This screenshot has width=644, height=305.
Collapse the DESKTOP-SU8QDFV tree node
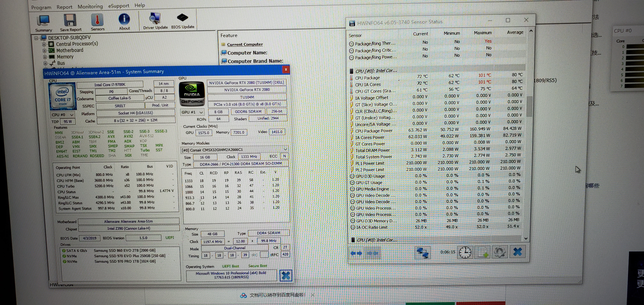point(36,38)
